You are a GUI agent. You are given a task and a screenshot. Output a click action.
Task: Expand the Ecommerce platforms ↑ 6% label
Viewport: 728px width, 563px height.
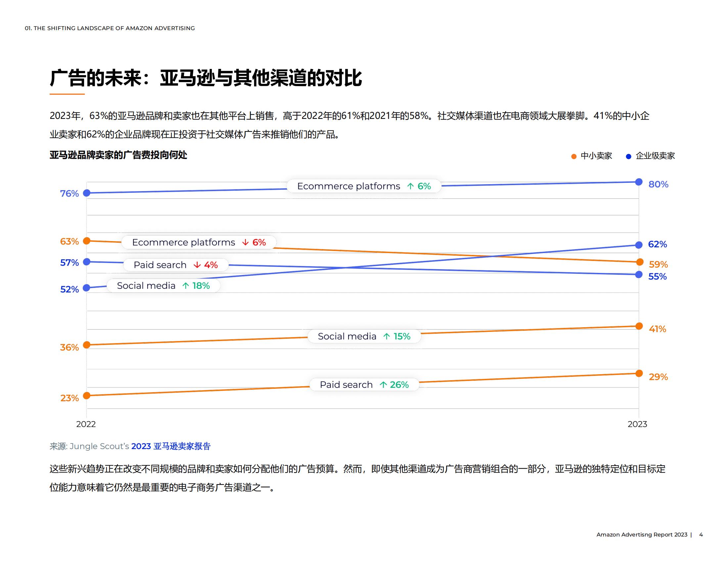(x=364, y=186)
